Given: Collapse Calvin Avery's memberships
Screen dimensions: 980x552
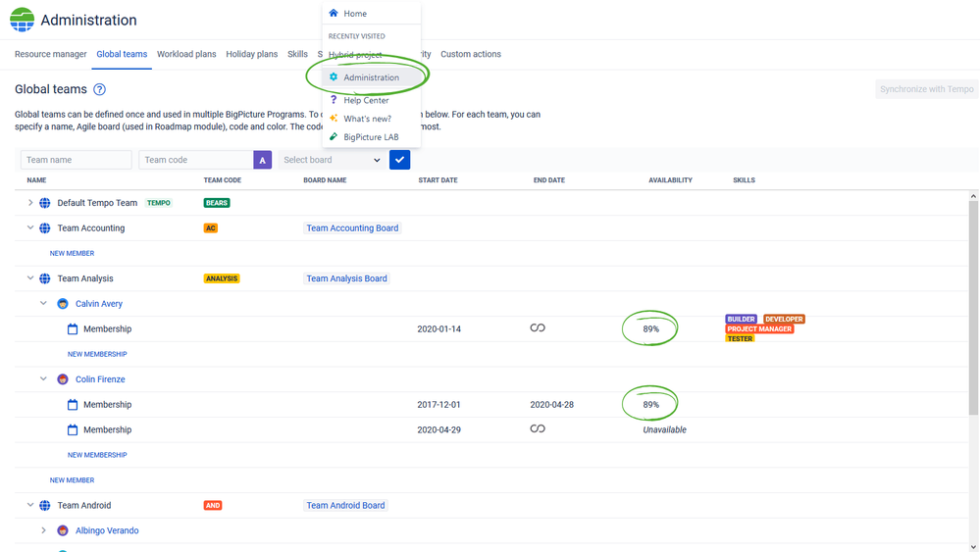Looking at the screenshot, I should 43,304.
